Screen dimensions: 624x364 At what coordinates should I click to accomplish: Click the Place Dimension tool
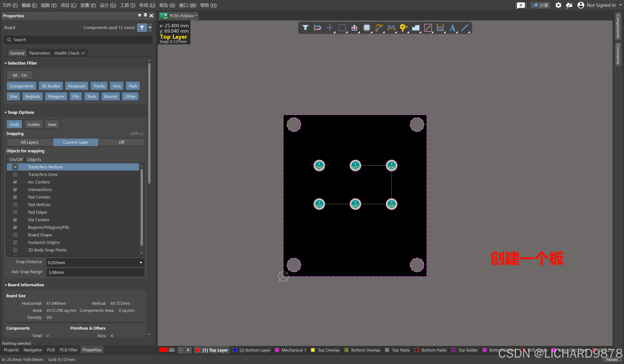coord(440,28)
